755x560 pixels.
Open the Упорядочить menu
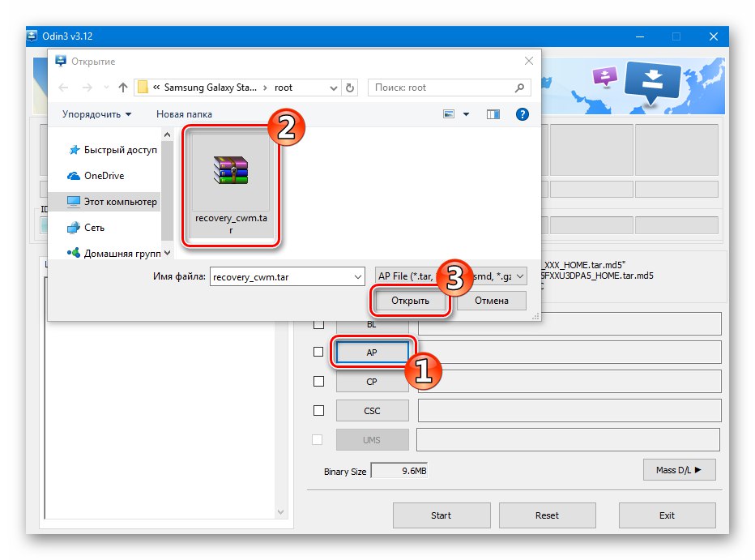point(96,114)
